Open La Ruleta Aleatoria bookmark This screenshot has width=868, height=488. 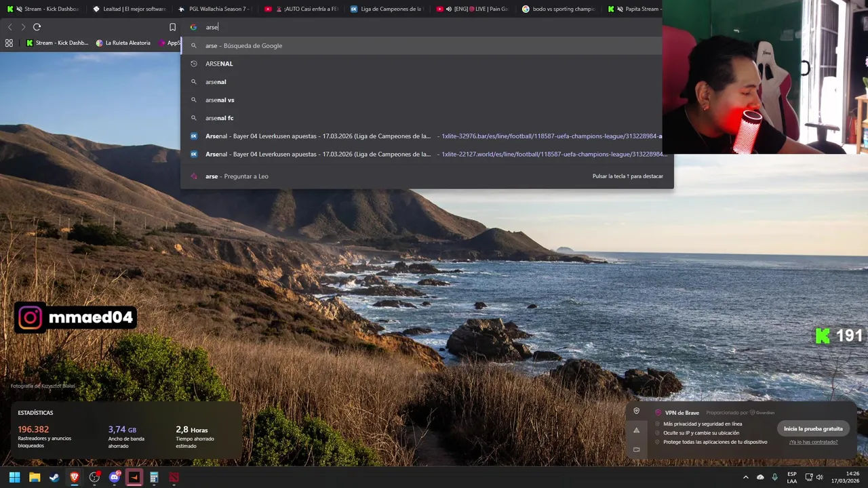tap(123, 43)
